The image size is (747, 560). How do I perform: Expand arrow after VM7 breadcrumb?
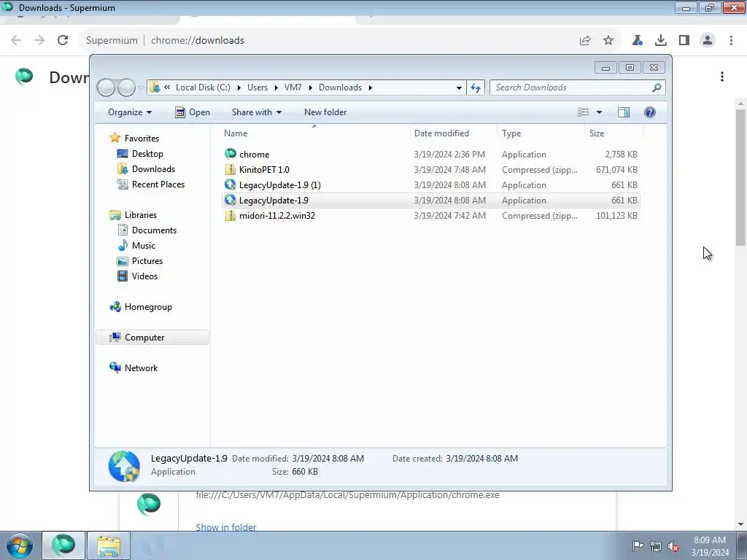coord(310,87)
